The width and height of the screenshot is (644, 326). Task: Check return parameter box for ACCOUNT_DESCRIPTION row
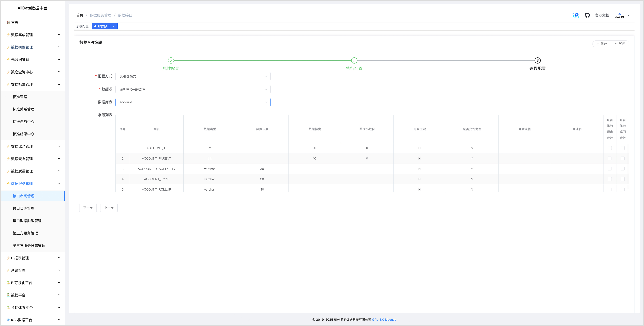623,169
